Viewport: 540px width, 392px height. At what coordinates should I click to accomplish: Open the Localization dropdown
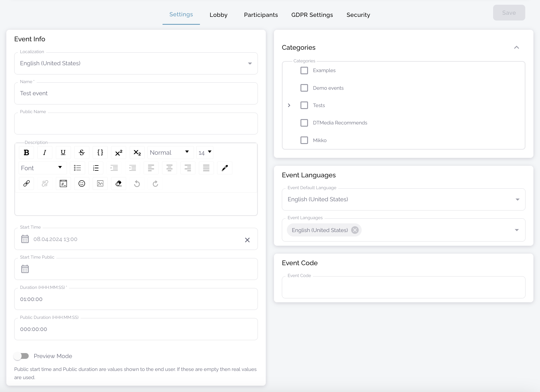pos(136,63)
